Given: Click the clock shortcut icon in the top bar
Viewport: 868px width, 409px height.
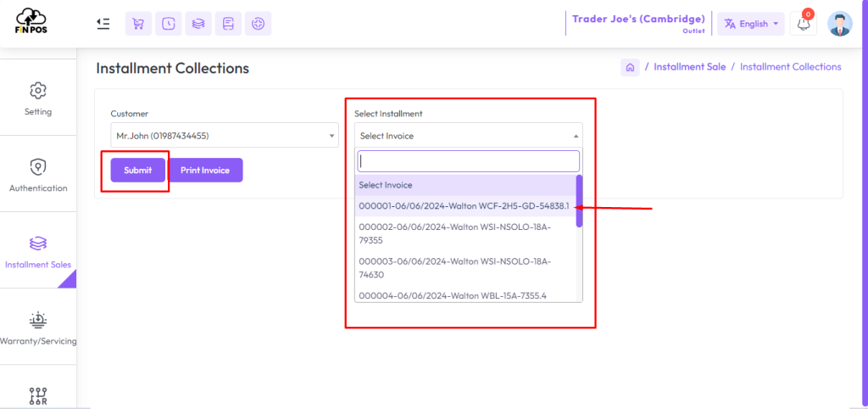Looking at the screenshot, I should (x=169, y=24).
